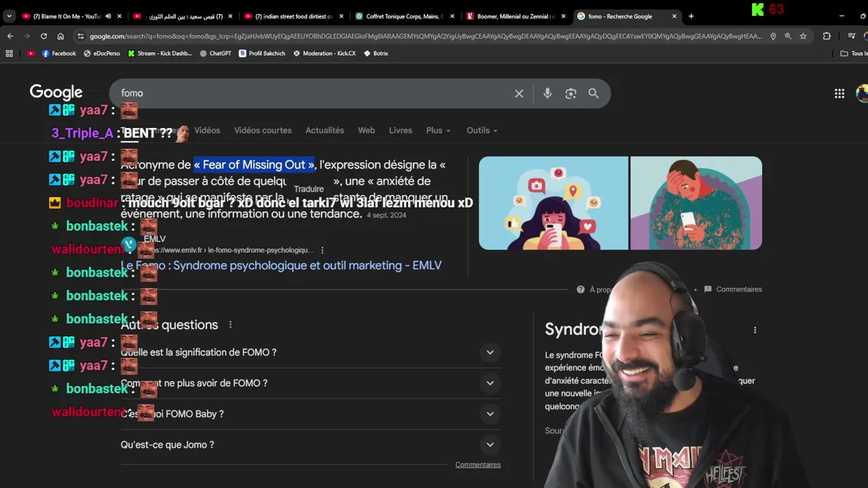Open the woman with phone illustration

(x=554, y=203)
